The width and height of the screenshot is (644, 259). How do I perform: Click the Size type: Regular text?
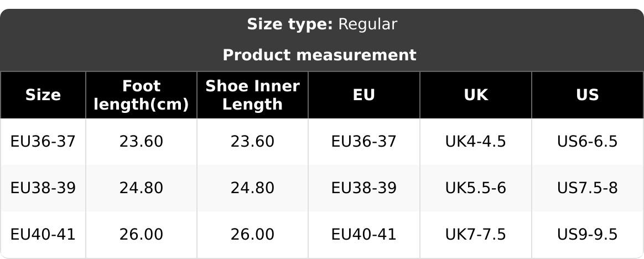(x=321, y=24)
